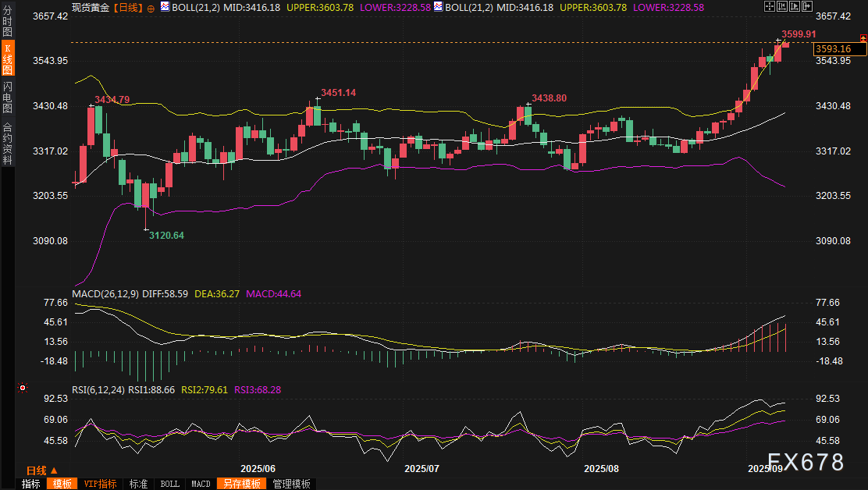Viewport: 868px width, 490px height.
Task: Open 管理模板 template manager
Action: point(290,484)
